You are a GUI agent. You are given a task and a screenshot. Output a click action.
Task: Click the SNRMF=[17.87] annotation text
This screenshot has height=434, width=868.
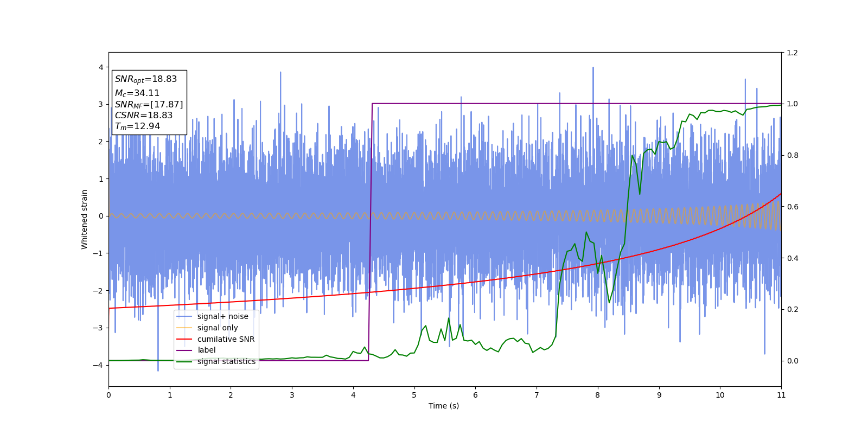pyautogui.click(x=149, y=105)
